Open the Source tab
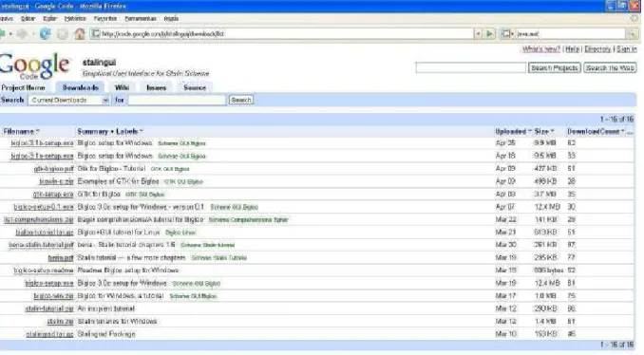This screenshot has height=355, width=644. pos(195,88)
